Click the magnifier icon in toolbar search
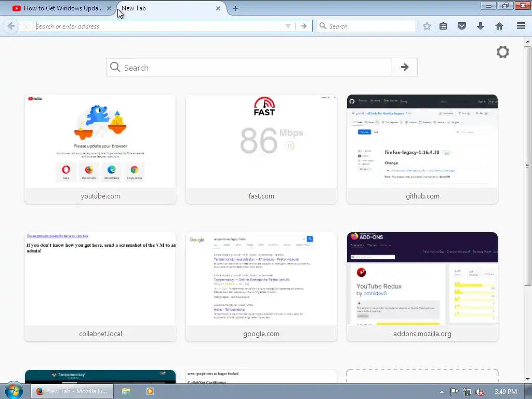 pos(323,26)
